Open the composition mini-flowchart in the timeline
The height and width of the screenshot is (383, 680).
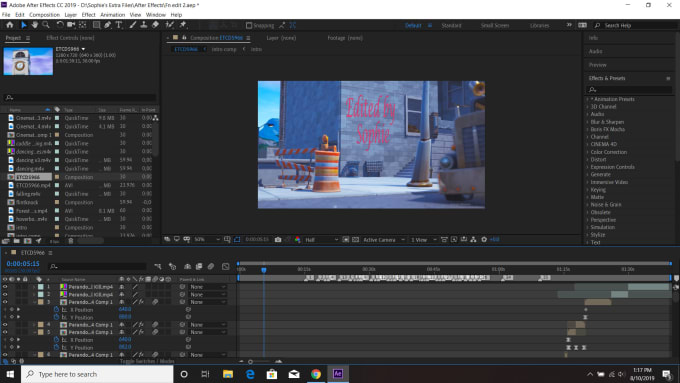158,266
